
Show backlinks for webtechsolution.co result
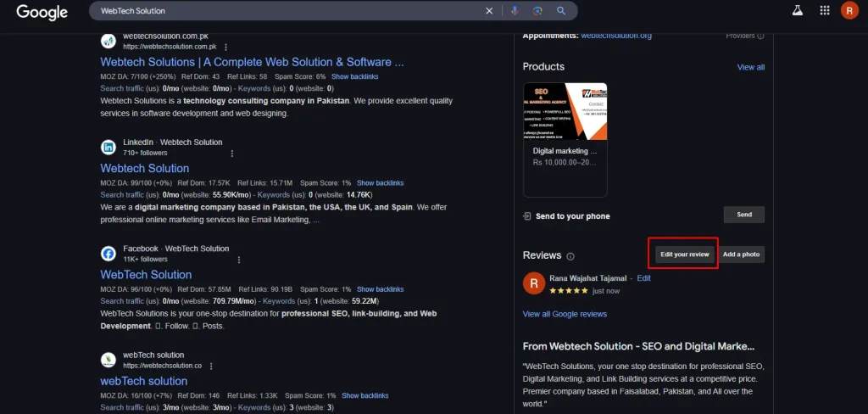[x=365, y=395]
